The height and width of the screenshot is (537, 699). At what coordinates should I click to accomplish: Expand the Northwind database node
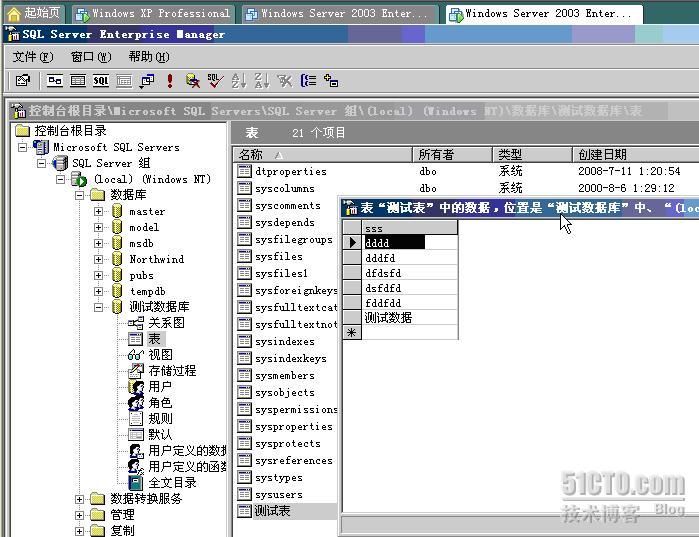point(99,259)
